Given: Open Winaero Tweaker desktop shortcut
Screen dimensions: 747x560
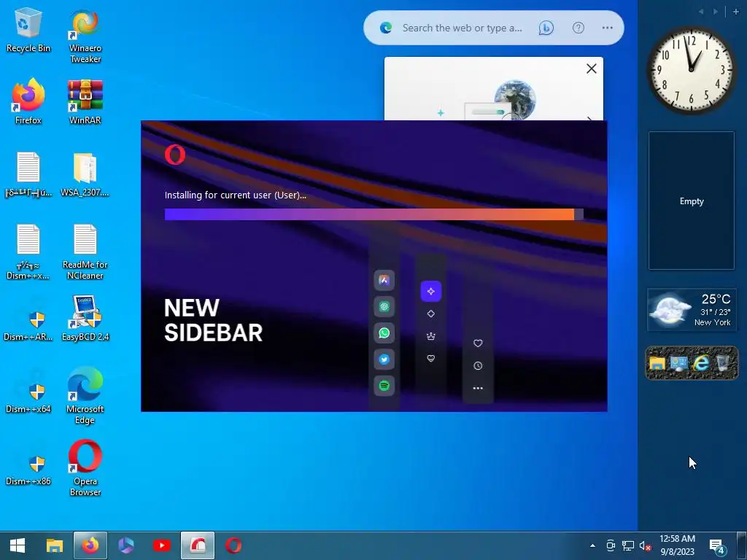Looking at the screenshot, I should pyautogui.click(x=85, y=36).
